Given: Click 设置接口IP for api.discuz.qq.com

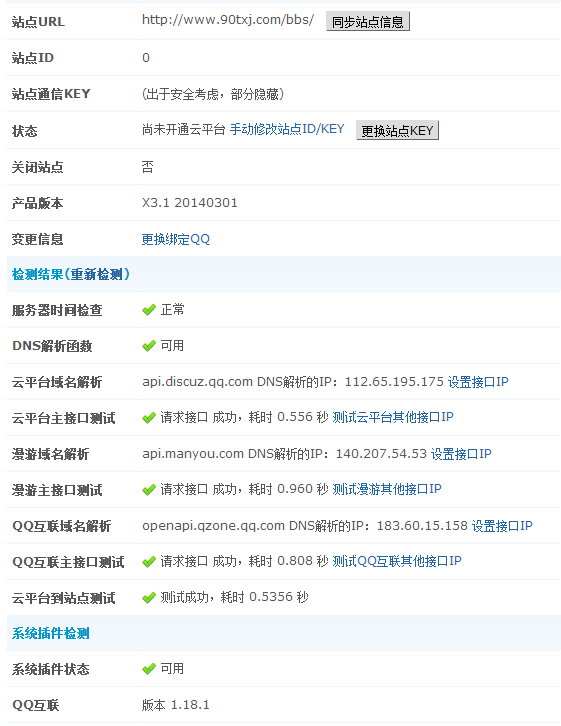Looking at the screenshot, I should coord(478,382).
